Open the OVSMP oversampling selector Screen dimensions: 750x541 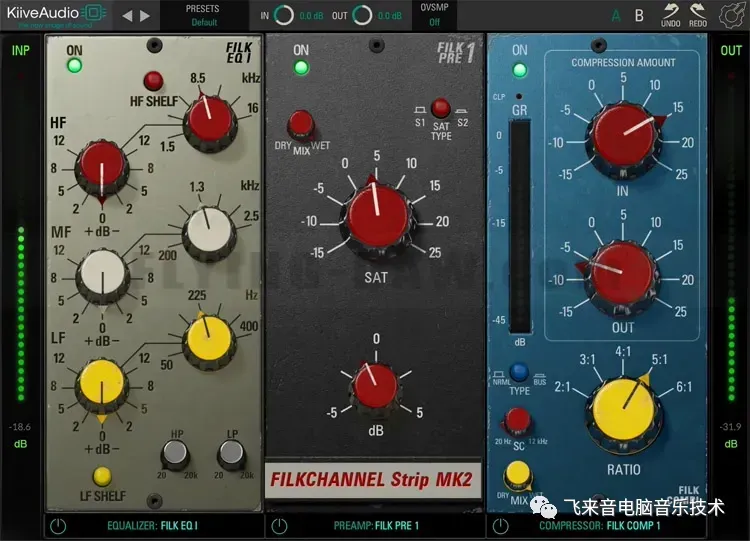434,15
